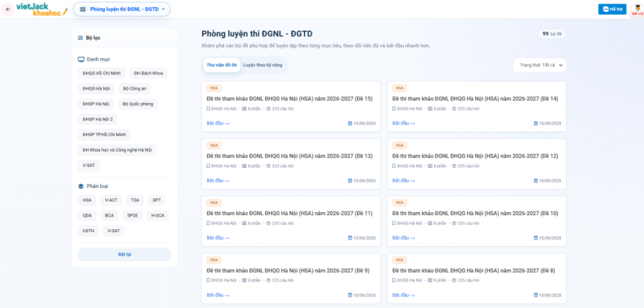Click the Hỗ trợ support button

[612, 9]
